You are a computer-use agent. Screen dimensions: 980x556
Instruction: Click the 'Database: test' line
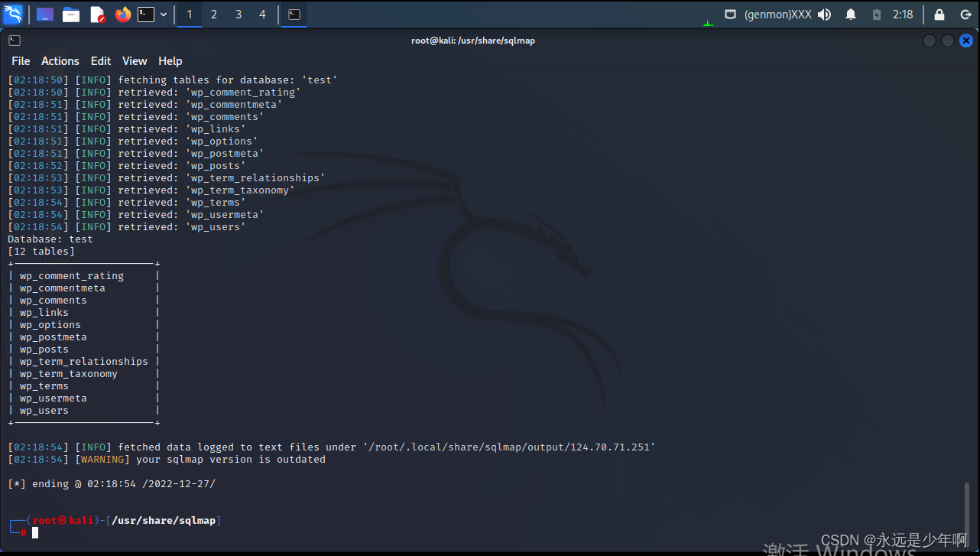50,239
